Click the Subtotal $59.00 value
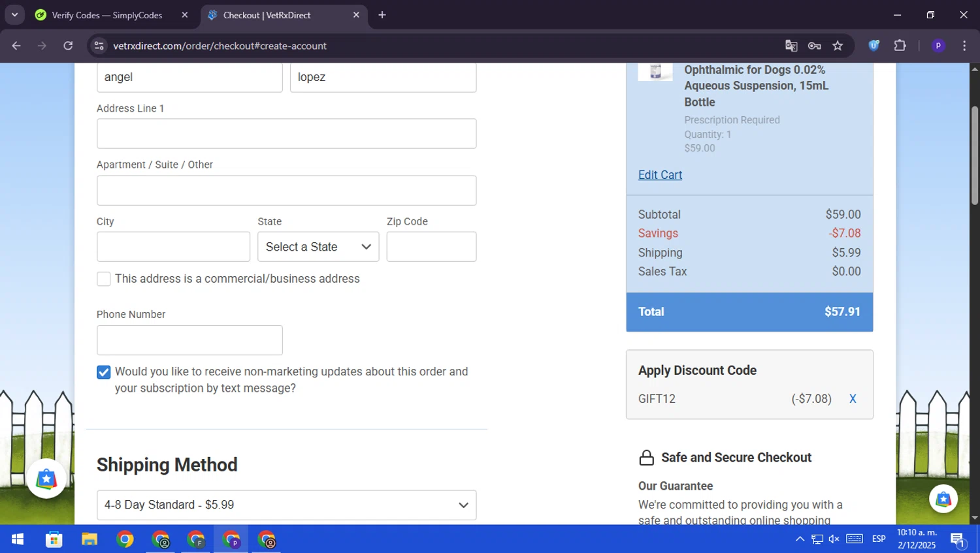The height and width of the screenshot is (553, 980). (843, 214)
